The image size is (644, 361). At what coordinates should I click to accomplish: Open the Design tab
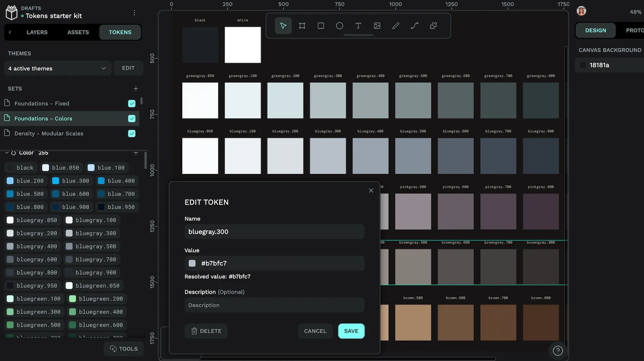pyautogui.click(x=596, y=30)
